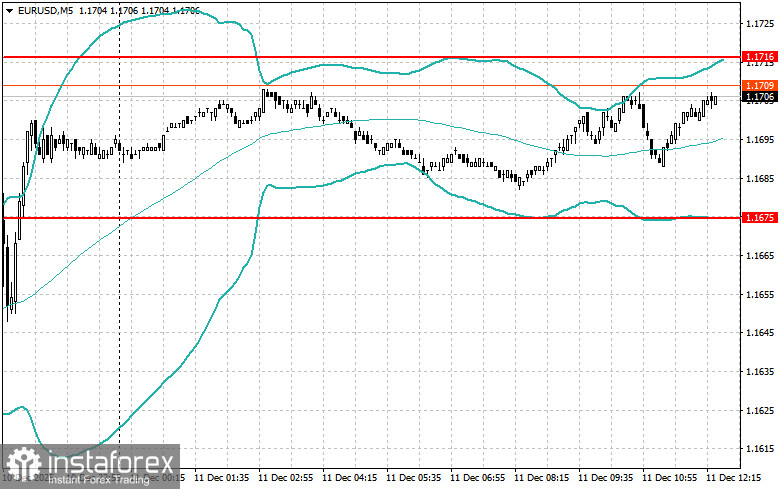Viewport: 781px width, 489px height.
Task: Click the black 1.1706 current price label
Action: [759, 97]
